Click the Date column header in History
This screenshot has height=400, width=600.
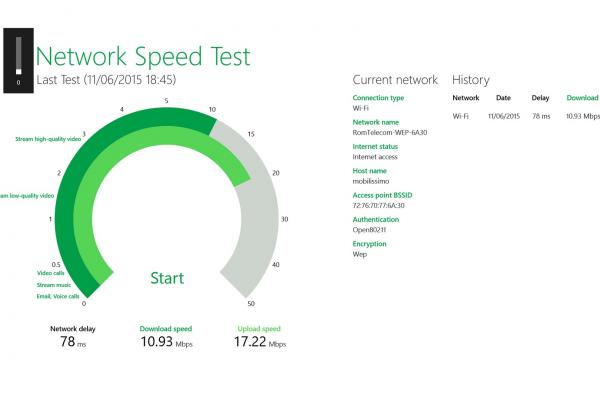point(503,98)
